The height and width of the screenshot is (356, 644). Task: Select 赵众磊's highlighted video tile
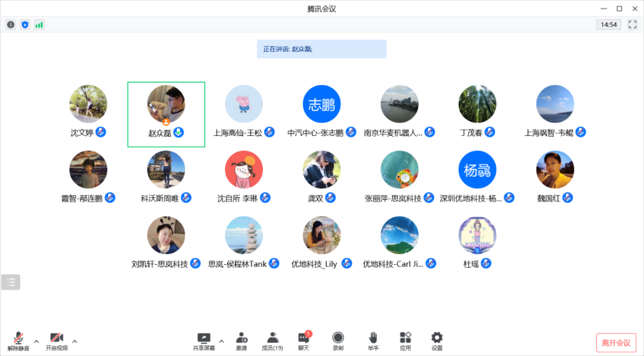[166, 113]
